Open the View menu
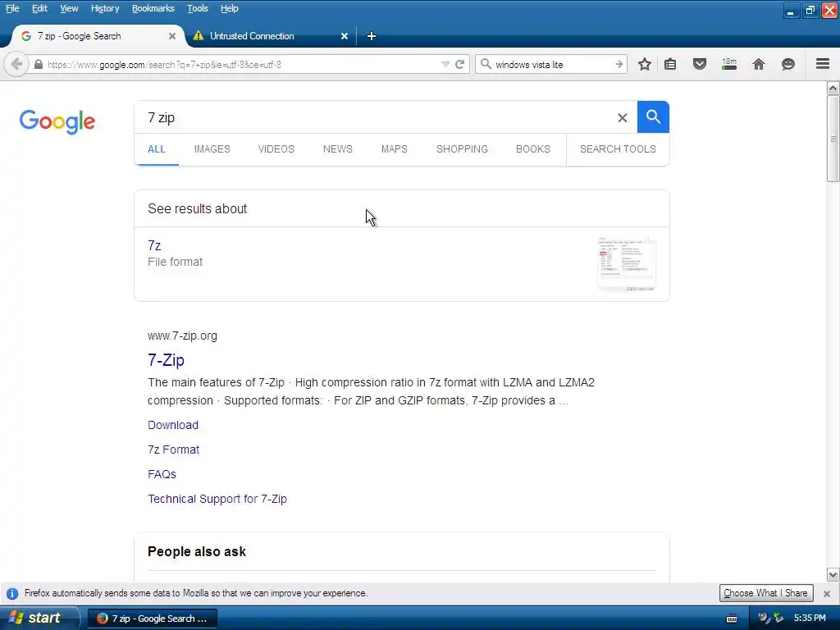Viewport: 840px width, 630px height. (x=69, y=8)
